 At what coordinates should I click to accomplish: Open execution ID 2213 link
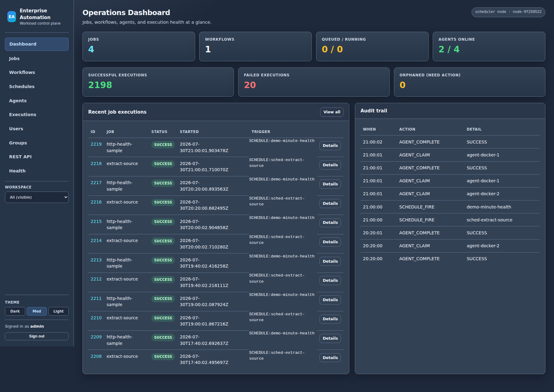coord(96,260)
